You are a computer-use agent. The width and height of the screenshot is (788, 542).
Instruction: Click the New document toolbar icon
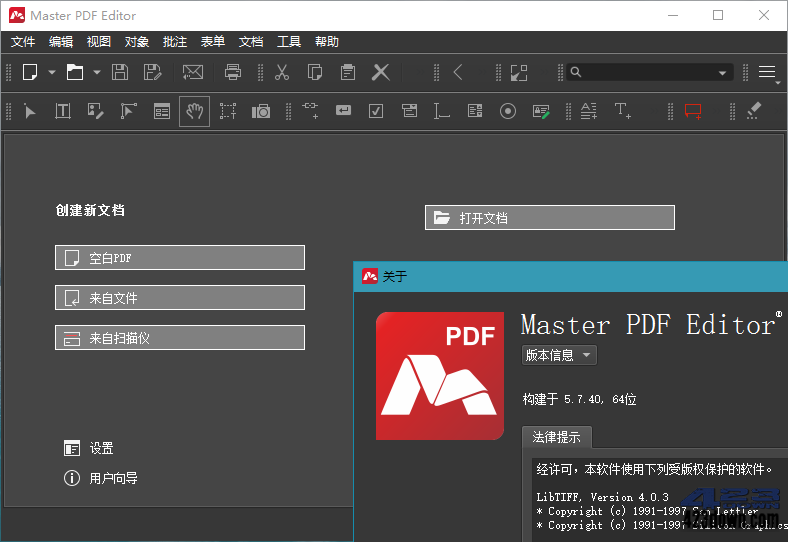coord(30,72)
